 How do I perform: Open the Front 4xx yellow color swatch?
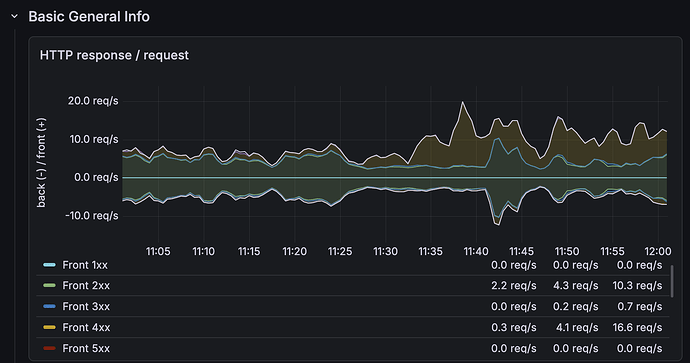pos(49,327)
